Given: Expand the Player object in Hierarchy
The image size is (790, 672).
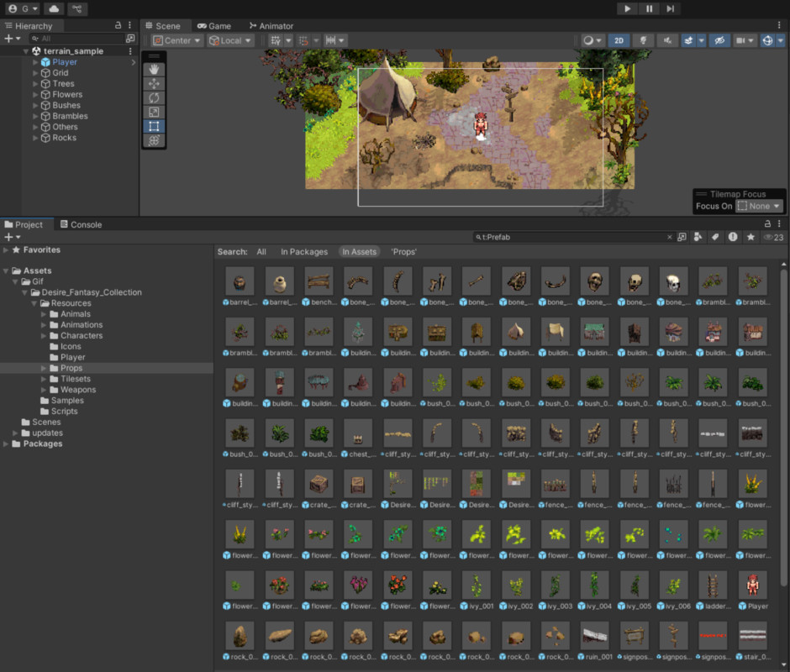Looking at the screenshot, I should pos(35,62).
